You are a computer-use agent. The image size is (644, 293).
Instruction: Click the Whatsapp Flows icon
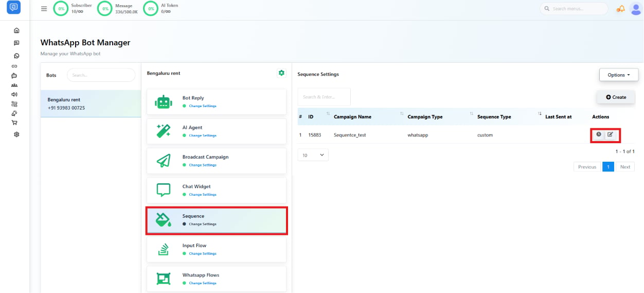pyautogui.click(x=164, y=279)
